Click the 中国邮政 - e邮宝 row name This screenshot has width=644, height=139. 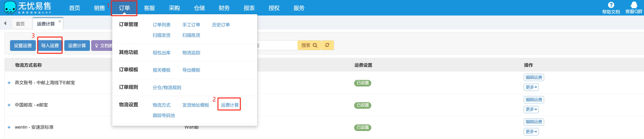click(31, 105)
